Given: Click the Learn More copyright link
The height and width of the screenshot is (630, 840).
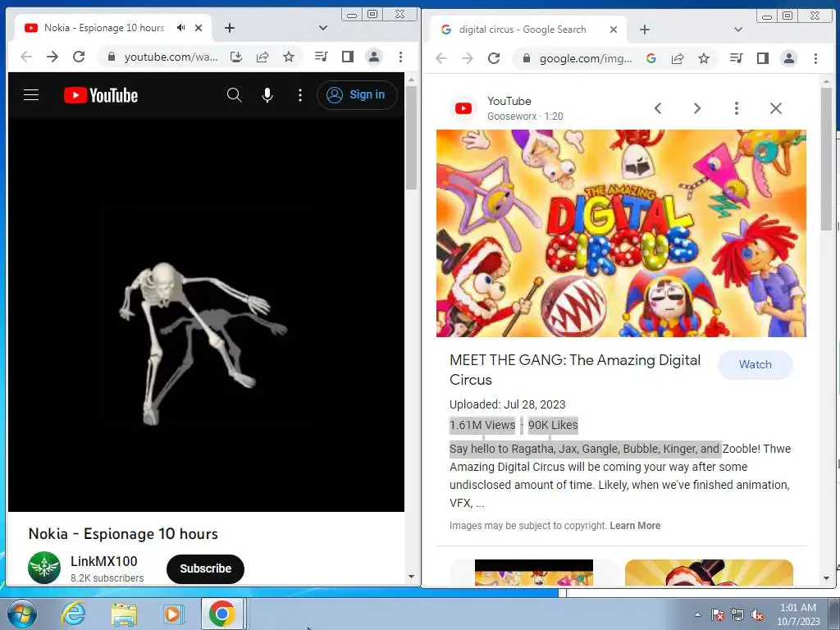Looking at the screenshot, I should point(635,526).
